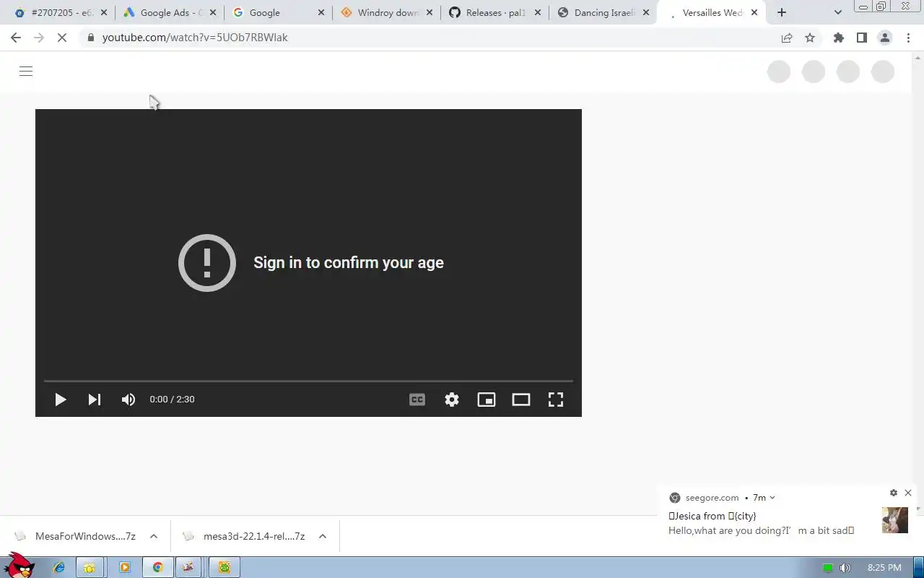924x578 pixels.
Task: Switch to GitHub Releases tab
Action: coord(494,12)
